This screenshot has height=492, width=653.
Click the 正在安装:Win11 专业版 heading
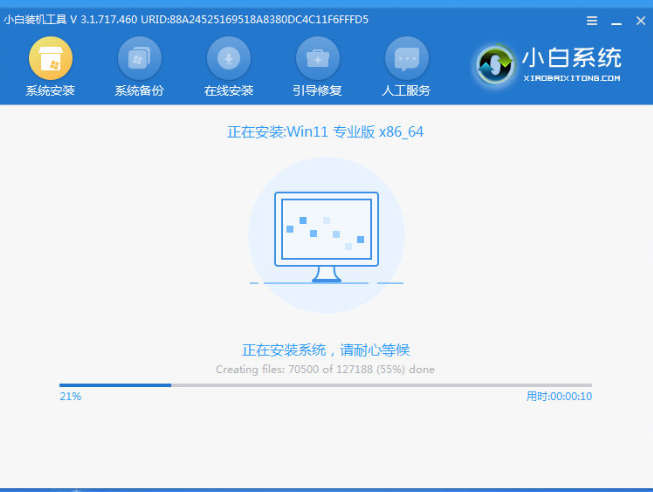point(326,132)
